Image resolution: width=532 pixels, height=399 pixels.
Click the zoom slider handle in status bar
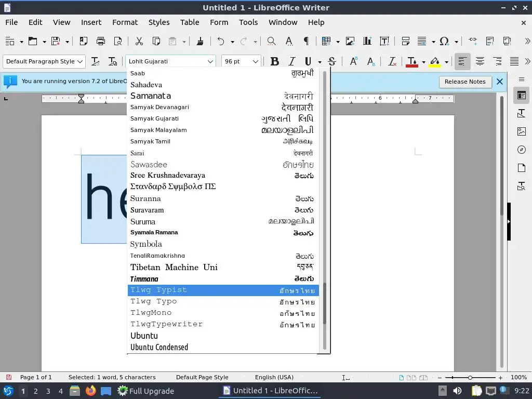click(470, 377)
